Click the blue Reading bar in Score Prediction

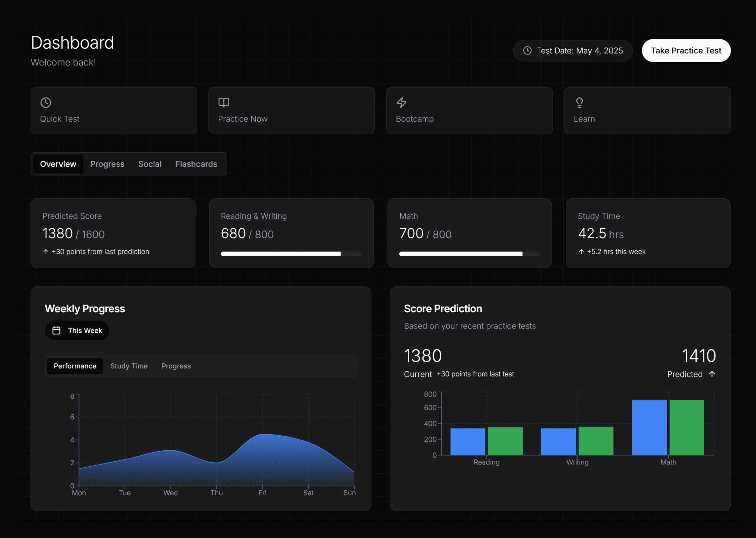tap(468, 442)
